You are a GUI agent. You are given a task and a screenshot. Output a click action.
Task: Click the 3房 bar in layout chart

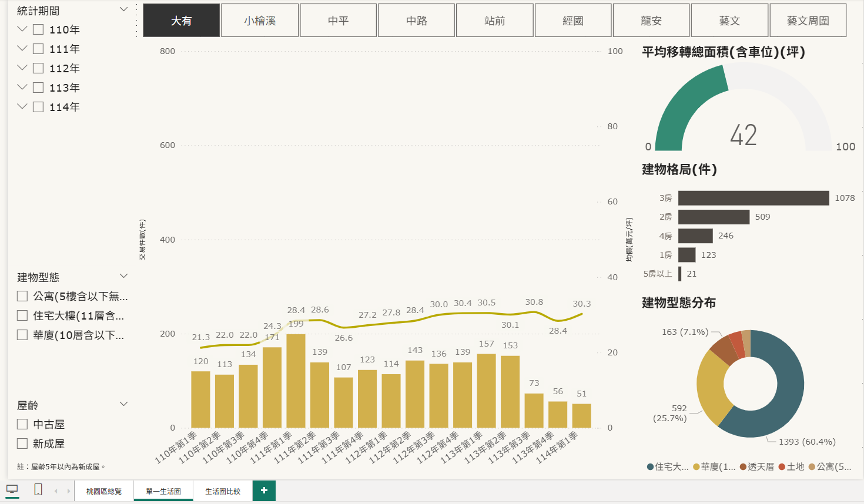click(754, 198)
